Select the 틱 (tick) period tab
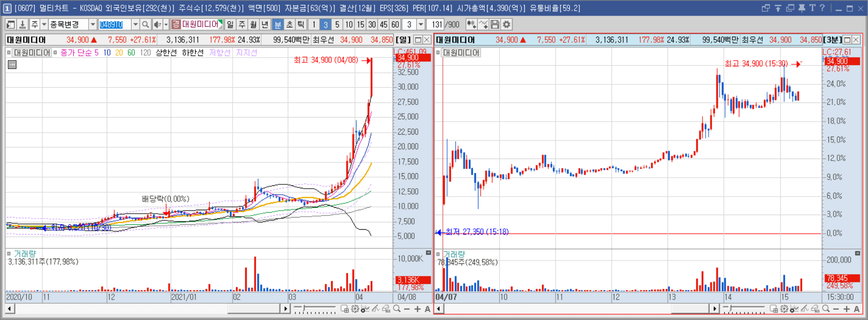This screenshot has width=868, height=320. pyautogui.click(x=301, y=24)
